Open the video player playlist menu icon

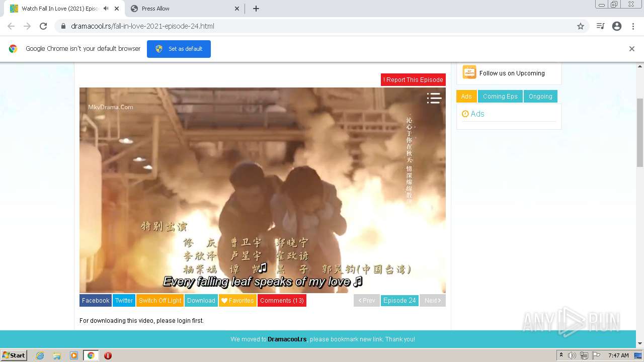click(434, 98)
